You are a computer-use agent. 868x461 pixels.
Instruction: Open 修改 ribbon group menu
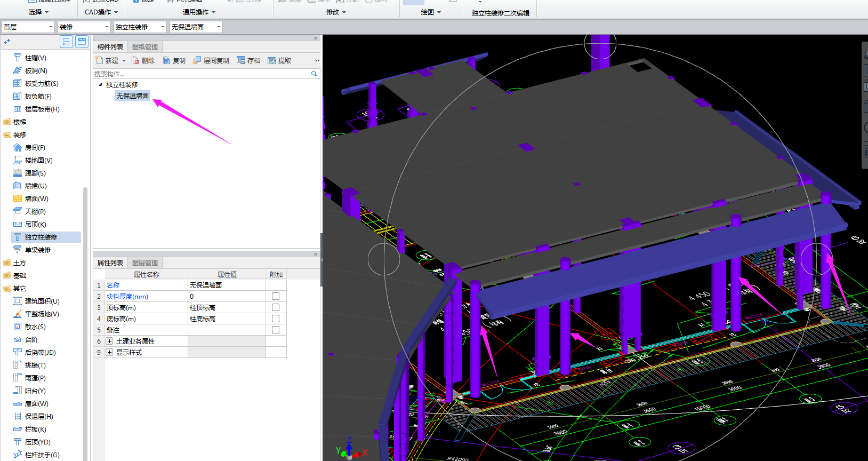pos(336,12)
